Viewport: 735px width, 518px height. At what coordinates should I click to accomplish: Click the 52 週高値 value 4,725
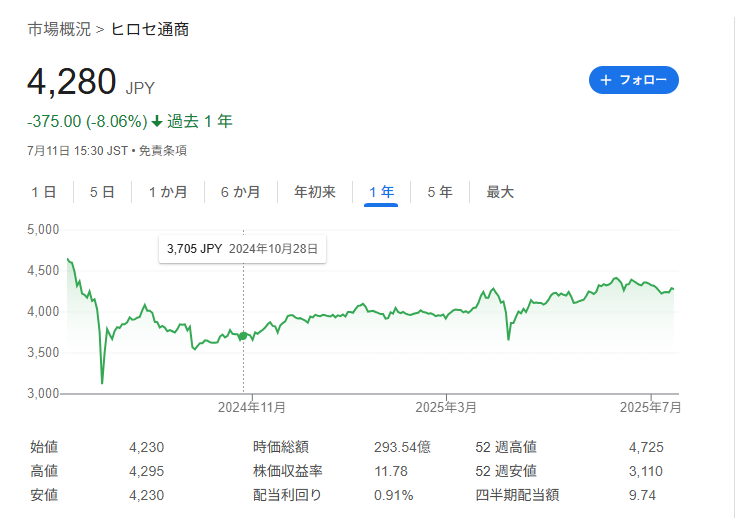646,447
